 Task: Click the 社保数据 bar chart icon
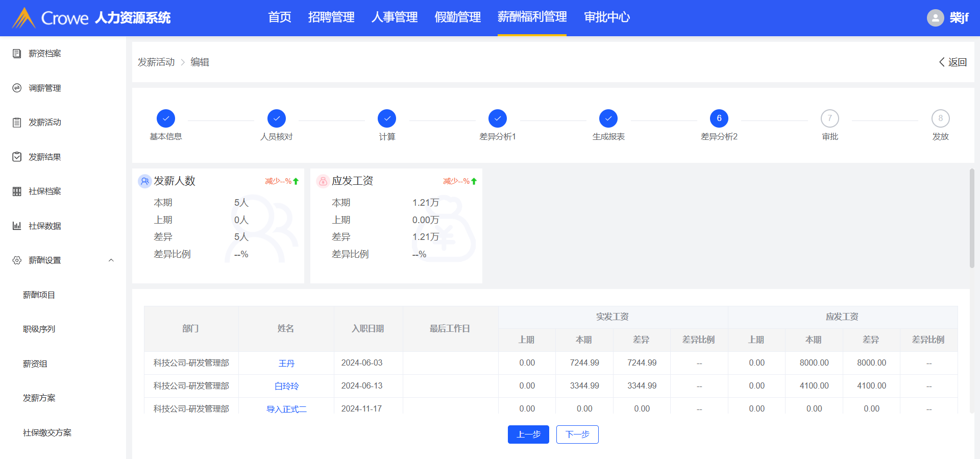(x=17, y=226)
